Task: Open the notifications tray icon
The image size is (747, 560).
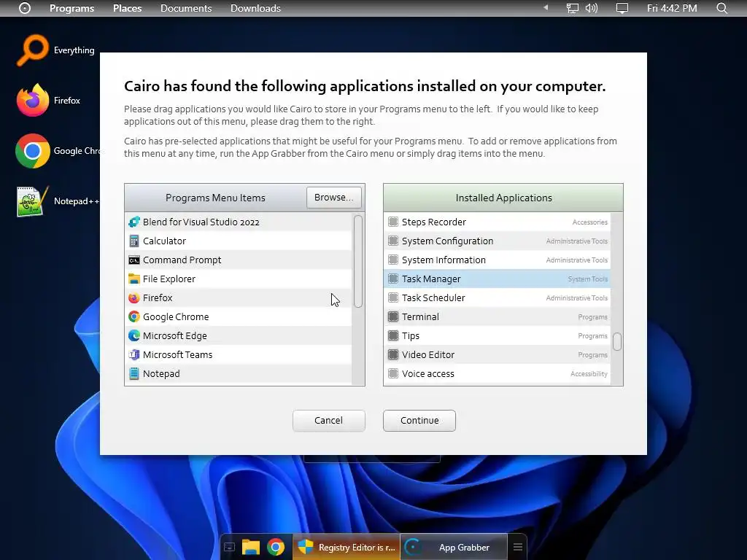Action: click(x=622, y=8)
